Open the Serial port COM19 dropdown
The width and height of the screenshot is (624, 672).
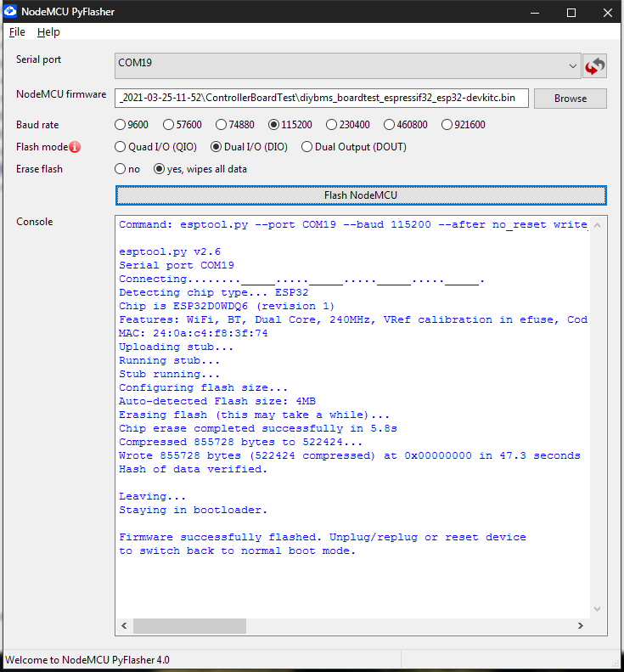point(347,66)
